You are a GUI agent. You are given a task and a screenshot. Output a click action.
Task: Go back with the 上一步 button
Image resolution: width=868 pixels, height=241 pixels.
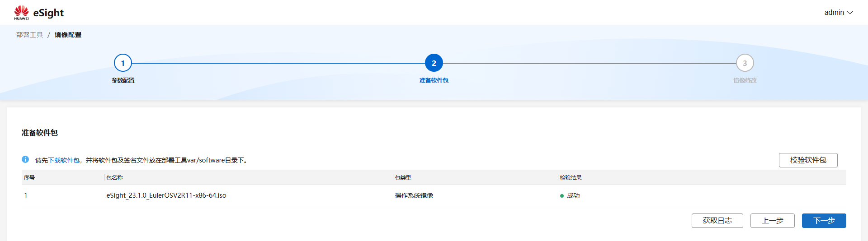coord(772,221)
